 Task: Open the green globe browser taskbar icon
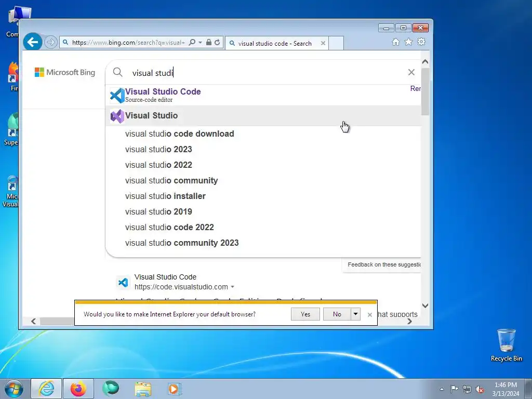click(x=111, y=389)
